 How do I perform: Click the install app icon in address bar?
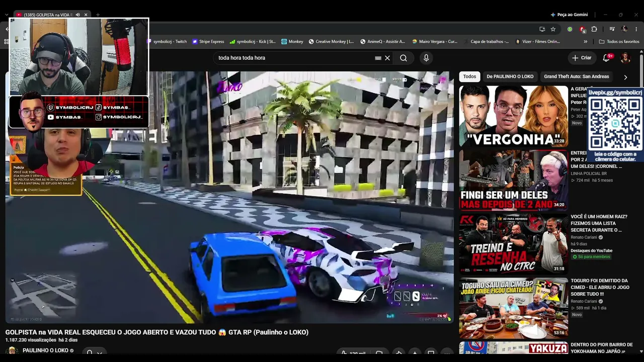[x=542, y=29]
